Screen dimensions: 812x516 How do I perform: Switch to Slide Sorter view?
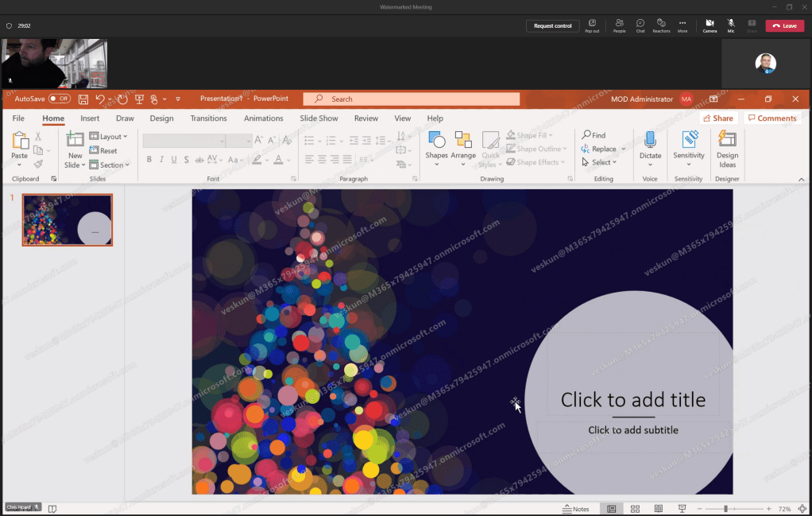635,509
